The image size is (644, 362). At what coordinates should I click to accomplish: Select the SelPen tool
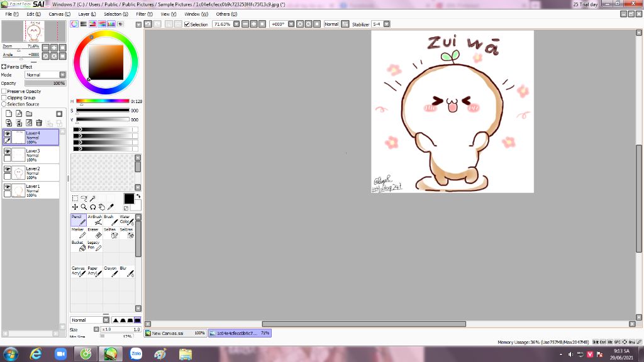[111, 233]
